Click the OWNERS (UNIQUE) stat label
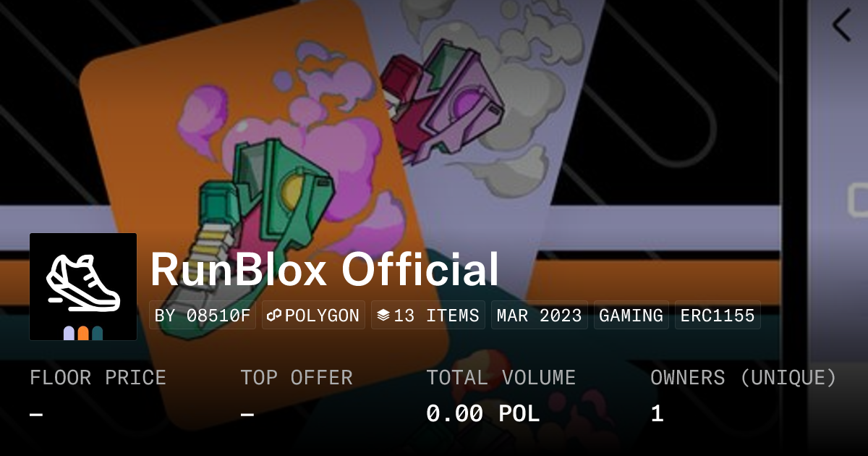 pos(744,378)
